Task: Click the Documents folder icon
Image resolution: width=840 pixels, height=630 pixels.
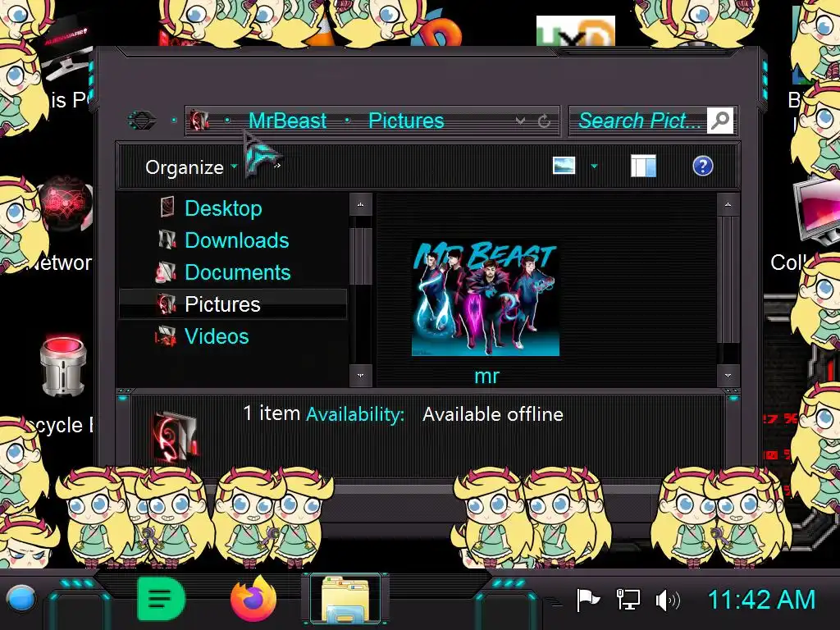Action: coord(166,272)
